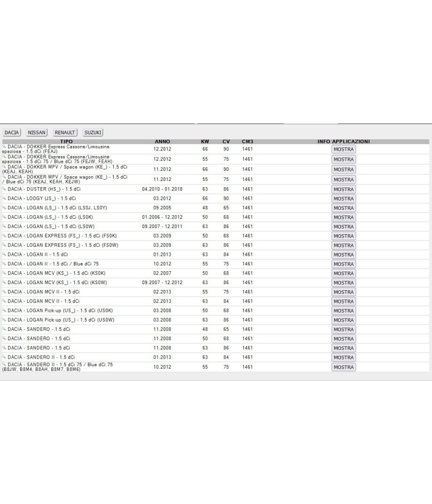Click magnifier icon next to LOGAN Pick-up (US0W)

[x=4, y=319]
